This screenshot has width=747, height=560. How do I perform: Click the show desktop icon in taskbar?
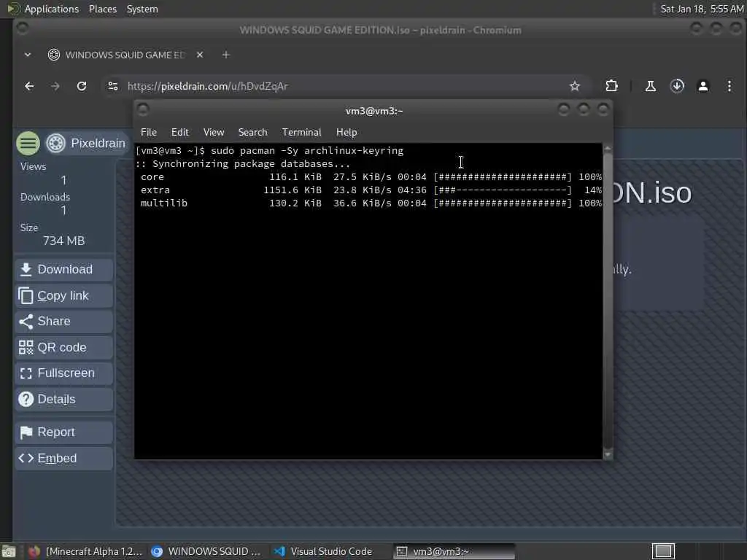[x=9, y=551]
